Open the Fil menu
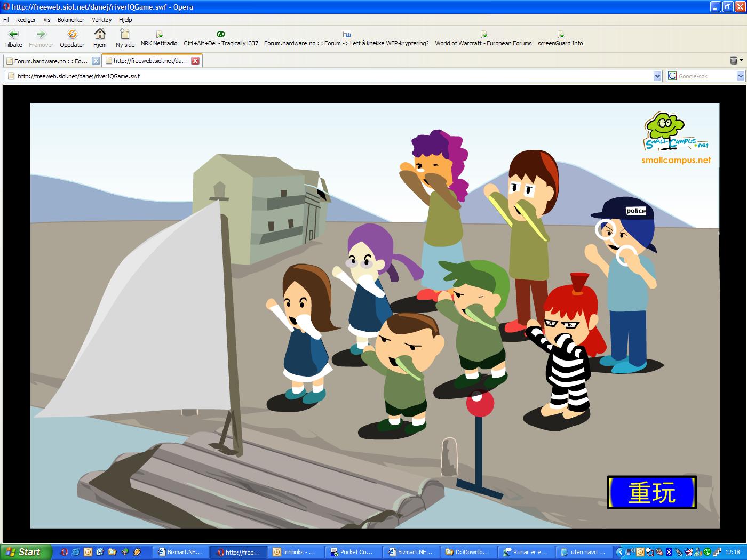Image resolution: width=747 pixels, height=560 pixels. pyautogui.click(x=6, y=20)
